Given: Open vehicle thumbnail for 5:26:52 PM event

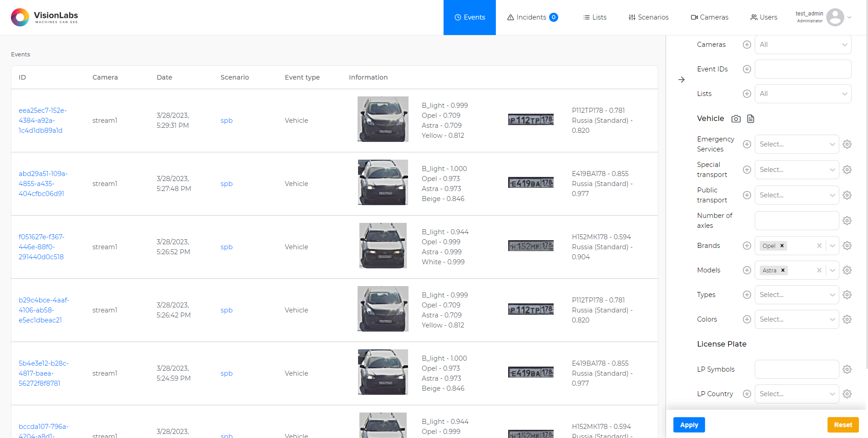Looking at the screenshot, I should [x=383, y=246].
